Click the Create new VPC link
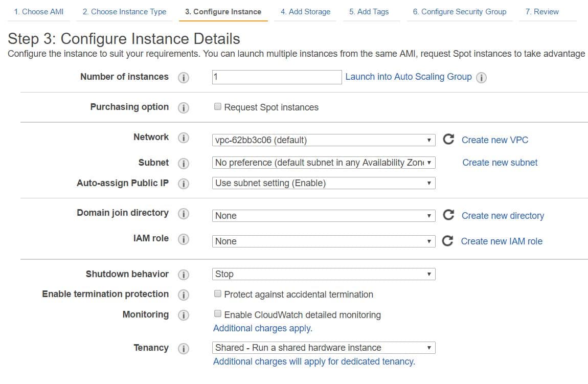Screen dimensions: 588x384 (x=494, y=140)
